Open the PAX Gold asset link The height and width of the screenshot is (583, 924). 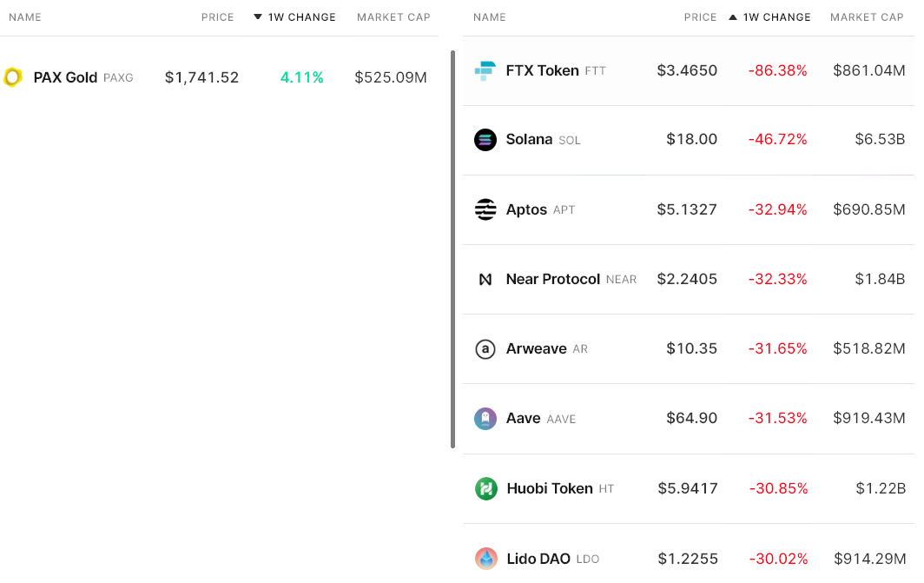[x=65, y=77]
